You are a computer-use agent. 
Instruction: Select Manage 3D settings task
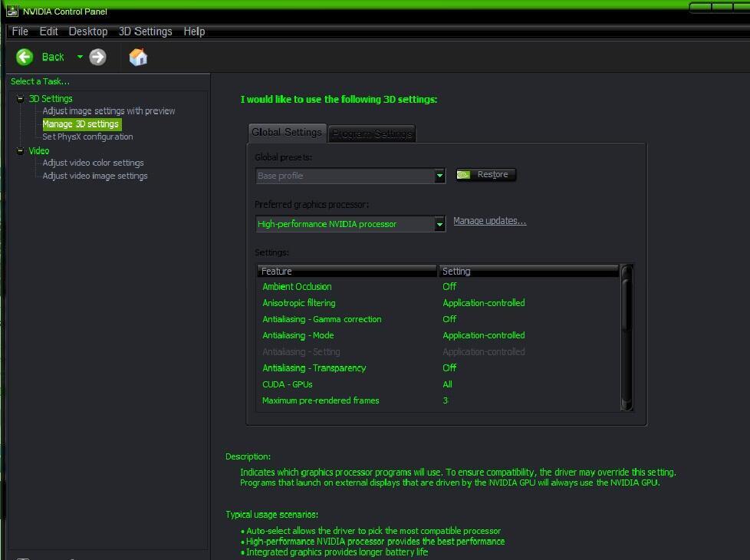pyautogui.click(x=81, y=124)
